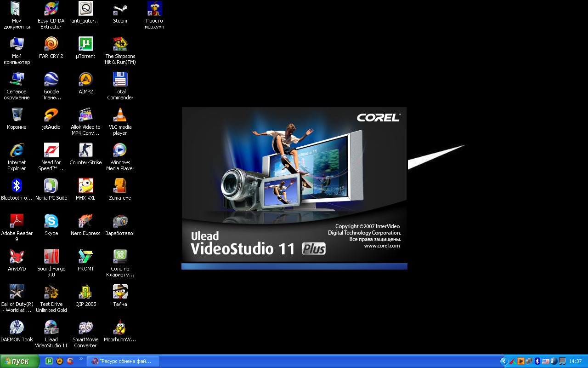
Task: Select the MoorhuhnW desktop icon
Action: [120, 328]
